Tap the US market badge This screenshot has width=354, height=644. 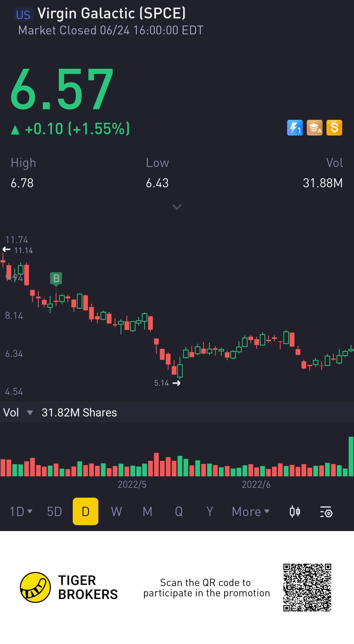[23, 14]
